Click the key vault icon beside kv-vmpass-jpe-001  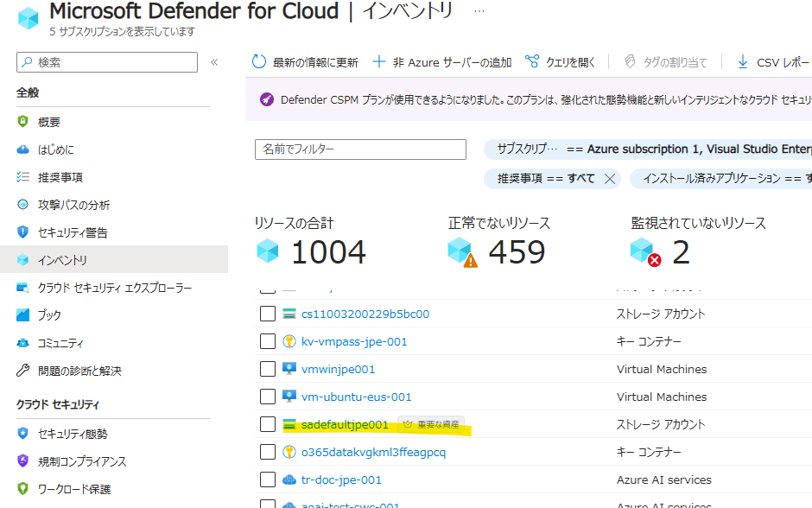[289, 341]
